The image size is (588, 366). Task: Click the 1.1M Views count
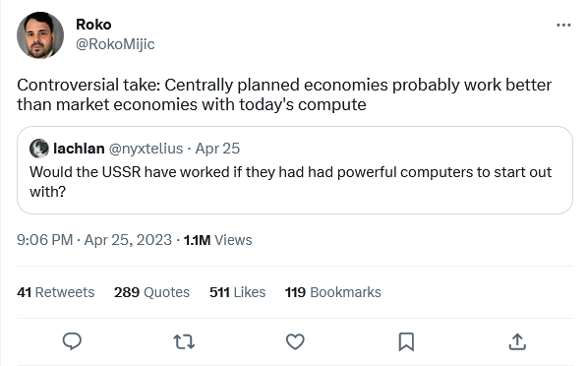pyautogui.click(x=218, y=240)
